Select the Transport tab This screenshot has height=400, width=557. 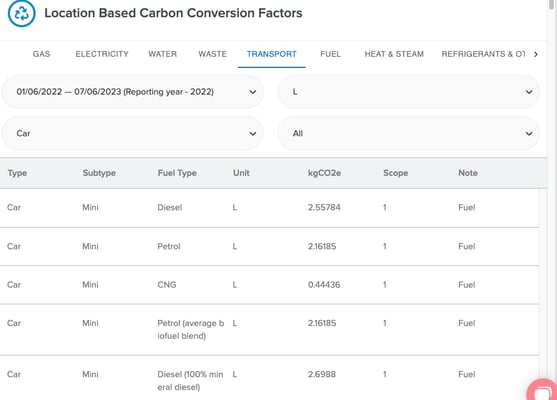[272, 54]
